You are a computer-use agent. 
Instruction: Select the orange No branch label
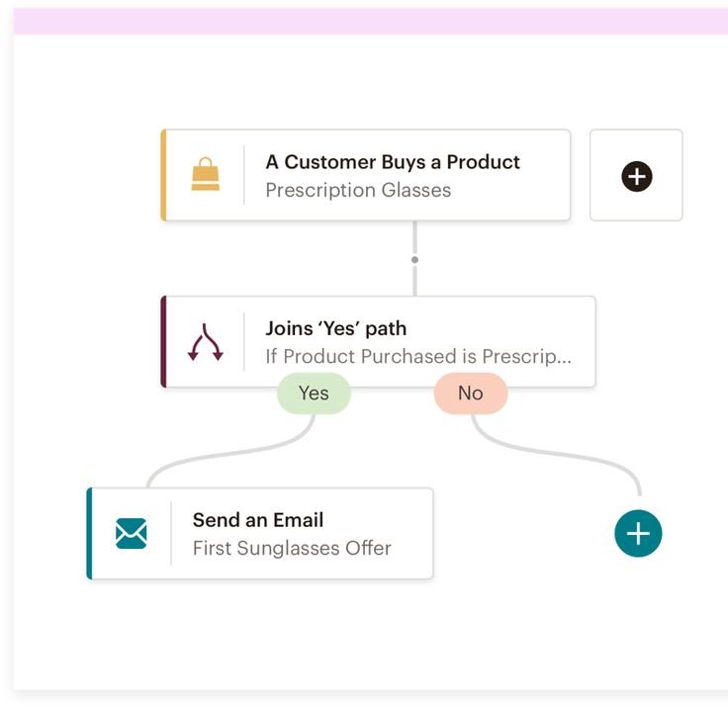[470, 394]
